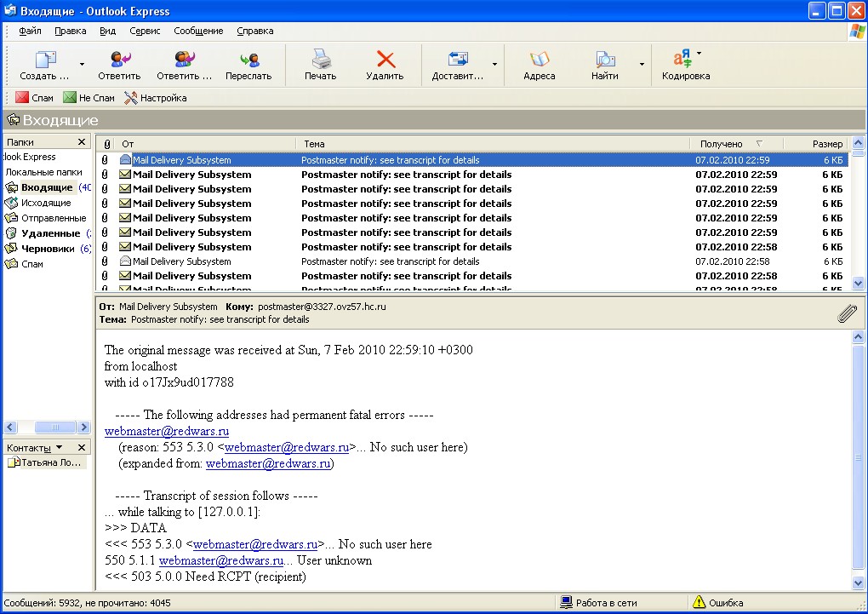
Task: Click the Ошибка warning icon in status bar
Action: pyautogui.click(x=700, y=602)
